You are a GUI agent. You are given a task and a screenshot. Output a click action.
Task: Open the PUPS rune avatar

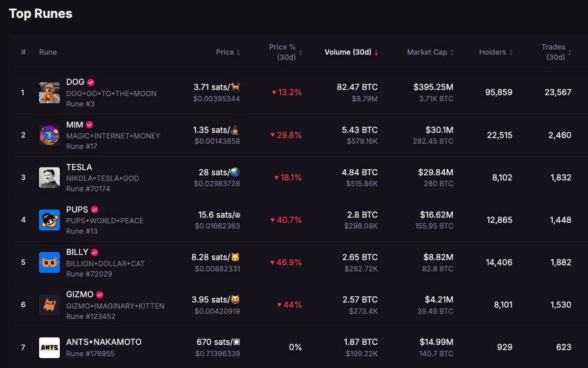point(49,220)
